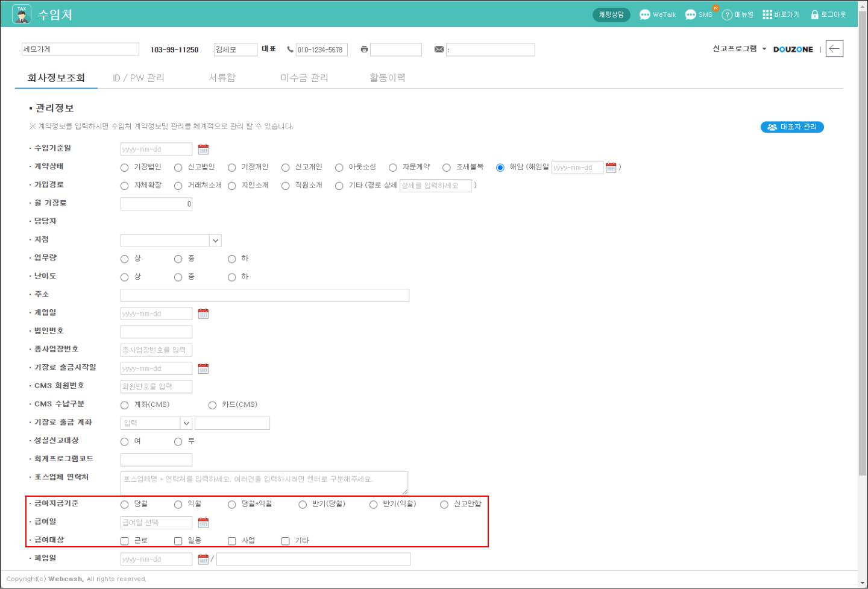Open SMS messaging icon

pyautogui.click(x=691, y=14)
